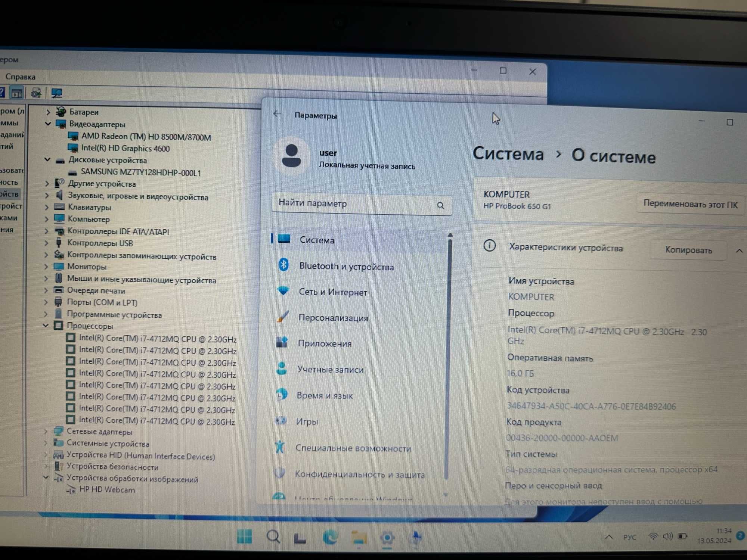Collapse Характеристики устройства section chevron
747x560 pixels.
pos(739,251)
